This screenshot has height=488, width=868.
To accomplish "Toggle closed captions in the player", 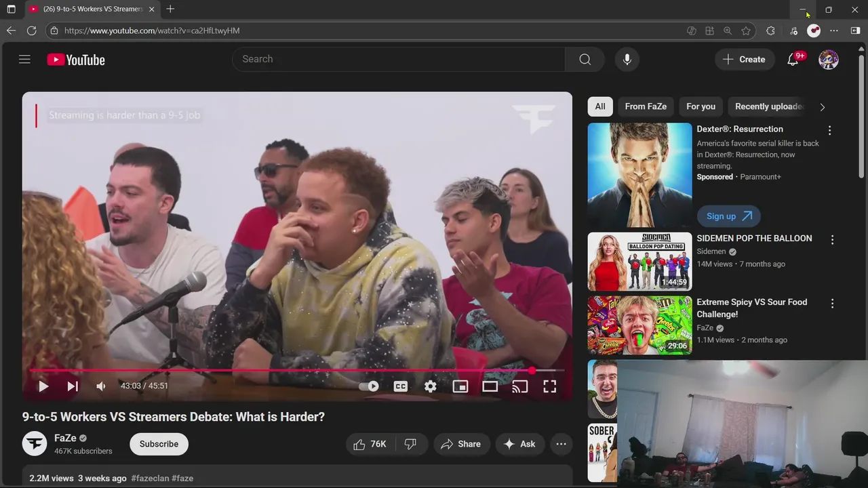I will (401, 386).
